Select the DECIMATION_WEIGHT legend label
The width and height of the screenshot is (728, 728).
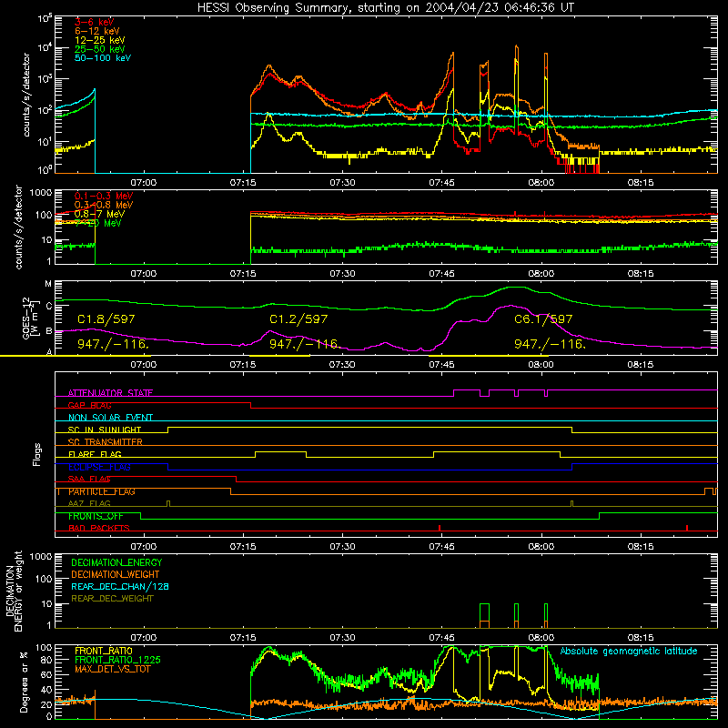(x=116, y=574)
